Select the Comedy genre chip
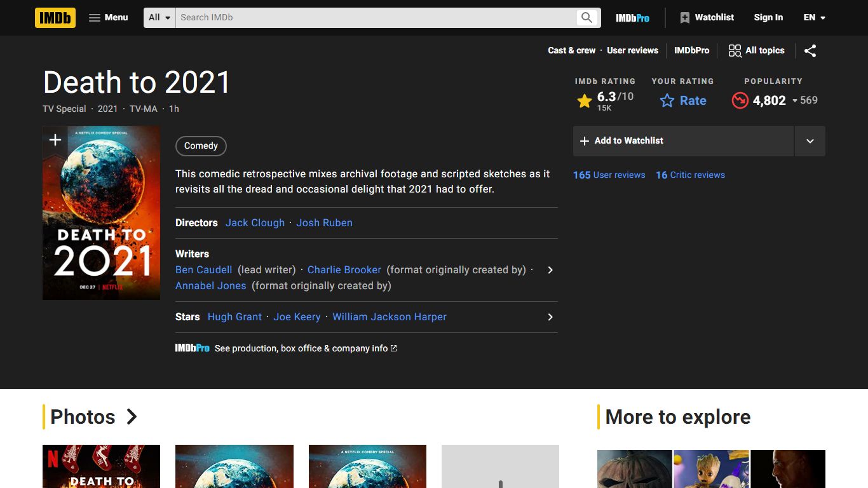This screenshot has height=488, width=868. pyautogui.click(x=201, y=146)
